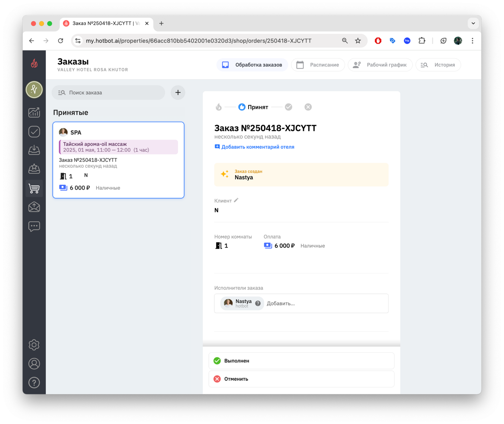Click Отменить to cancel order
The width and height of the screenshot is (504, 424).
pyautogui.click(x=301, y=379)
